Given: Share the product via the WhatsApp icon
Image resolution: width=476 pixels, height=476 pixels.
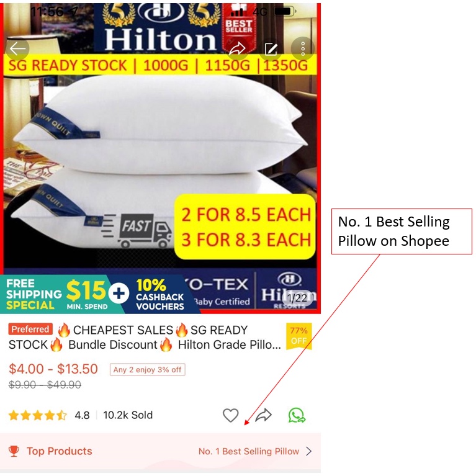Looking at the screenshot, I should pyautogui.click(x=297, y=415).
